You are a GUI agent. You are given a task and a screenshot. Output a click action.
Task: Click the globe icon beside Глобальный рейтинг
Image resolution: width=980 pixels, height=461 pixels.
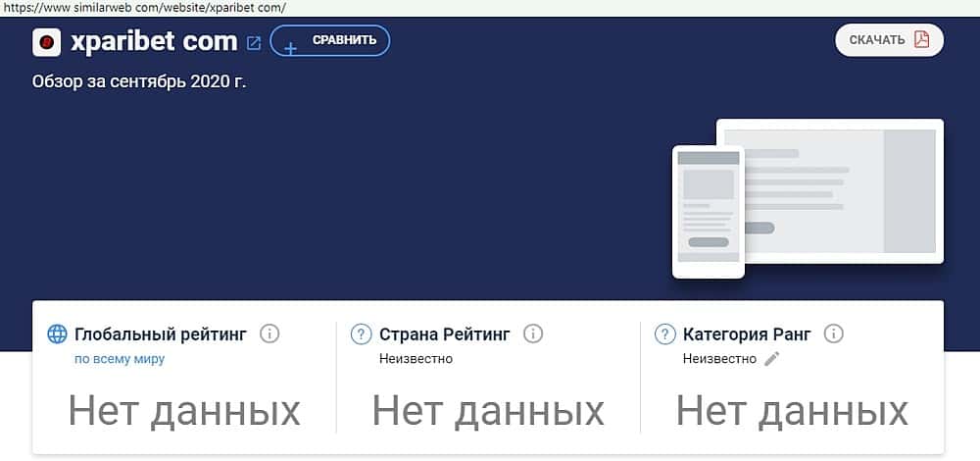point(57,334)
